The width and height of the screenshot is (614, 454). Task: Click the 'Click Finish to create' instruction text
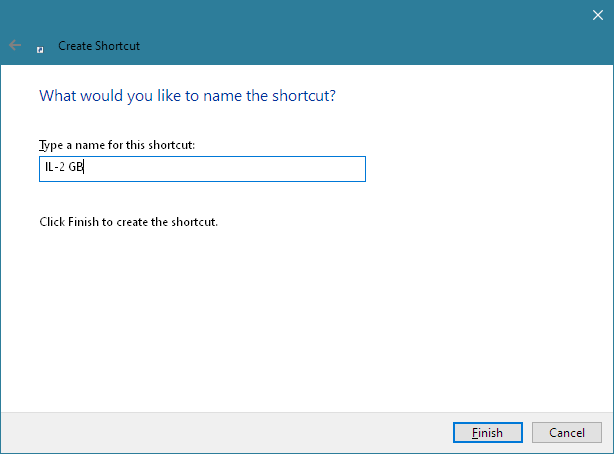coord(128,221)
